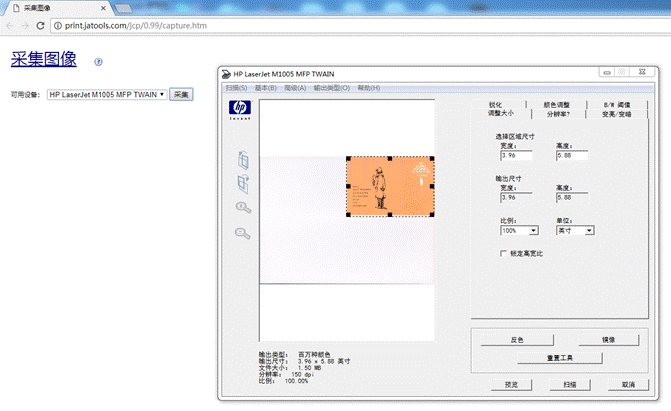
Task: Click the selection area 宽度 input field
Action: pyautogui.click(x=515, y=155)
